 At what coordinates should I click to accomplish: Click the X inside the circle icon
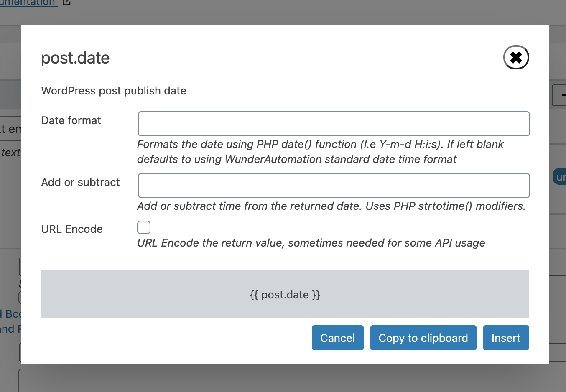point(516,57)
